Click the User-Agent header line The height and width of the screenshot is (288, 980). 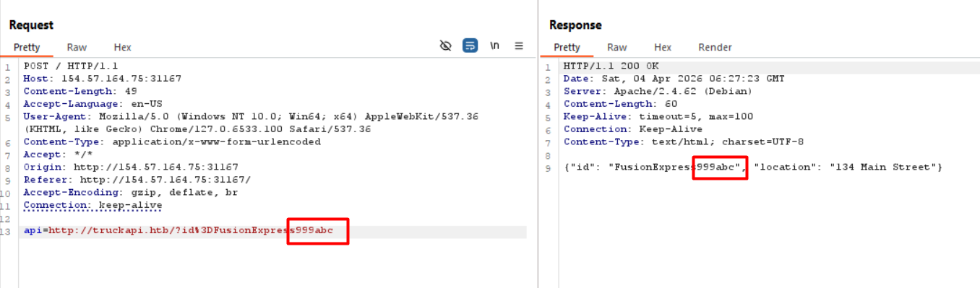251,123
